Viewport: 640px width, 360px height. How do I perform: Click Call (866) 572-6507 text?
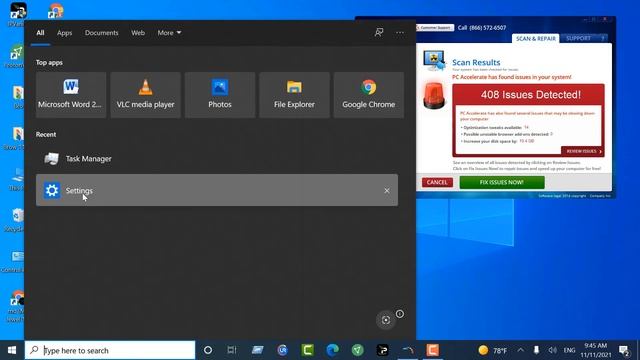pyautogui.click(x=482, y=28)
